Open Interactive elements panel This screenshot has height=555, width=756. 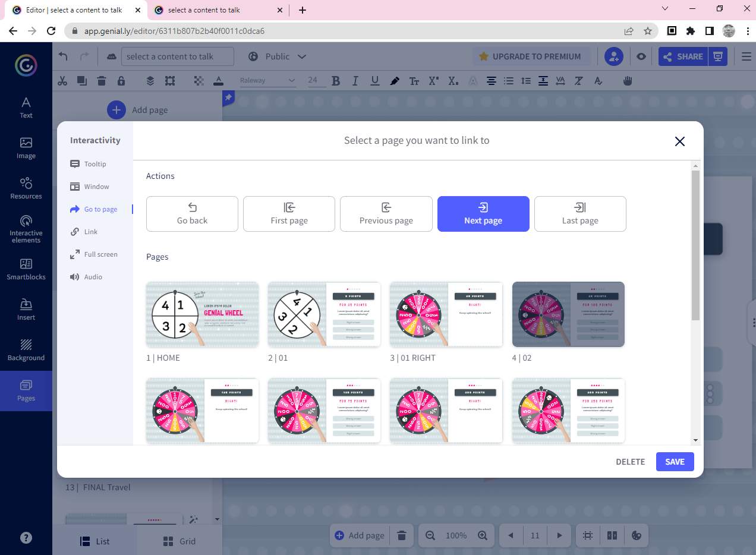click(26, 229)
